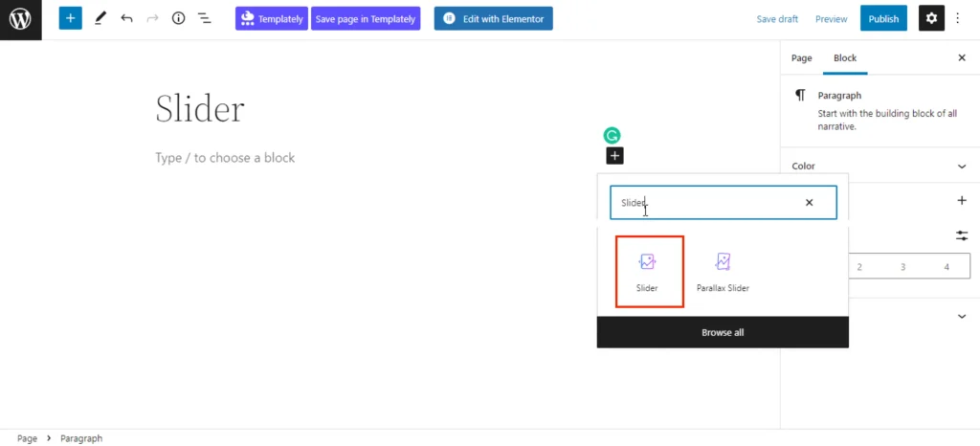Click Browse all blocks button

[723, 332]
